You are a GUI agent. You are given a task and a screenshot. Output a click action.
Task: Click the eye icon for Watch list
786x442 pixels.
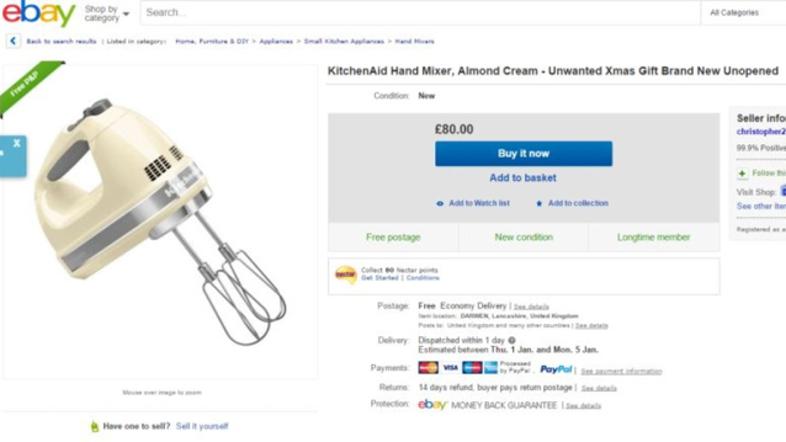pos(440,203)
